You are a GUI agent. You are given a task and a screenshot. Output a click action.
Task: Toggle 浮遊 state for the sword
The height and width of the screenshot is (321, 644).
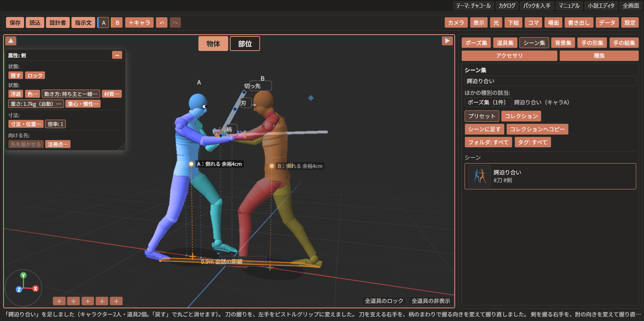[x=16, y=94]
